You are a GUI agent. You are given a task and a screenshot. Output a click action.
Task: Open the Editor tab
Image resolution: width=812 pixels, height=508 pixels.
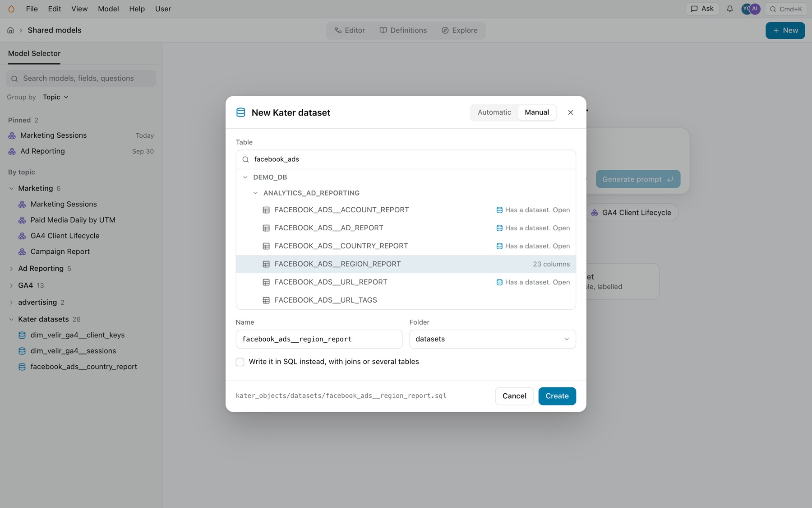[350, 30]
